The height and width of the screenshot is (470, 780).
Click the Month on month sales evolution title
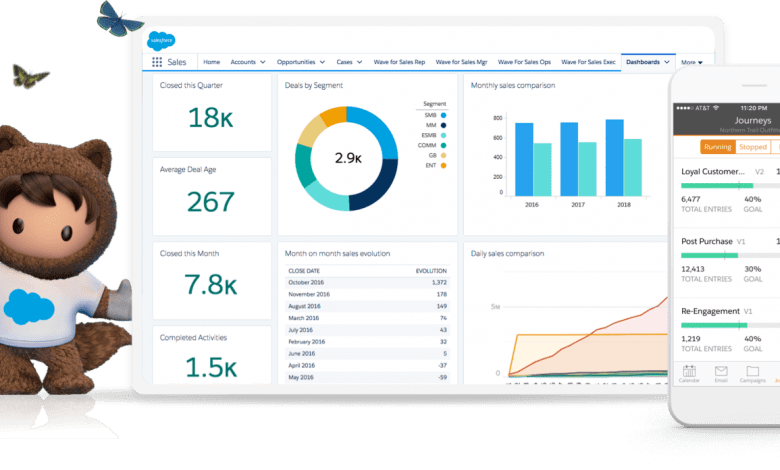[337, 254]
